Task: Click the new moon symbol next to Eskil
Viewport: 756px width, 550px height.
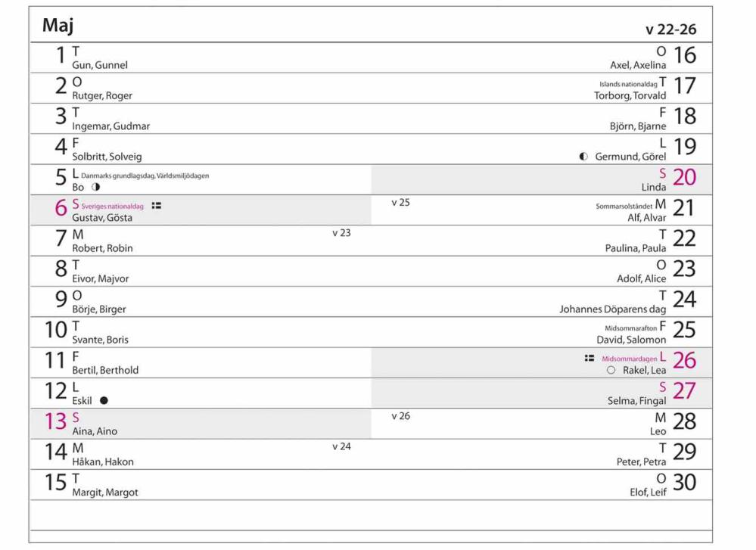Action: [104, 400]
